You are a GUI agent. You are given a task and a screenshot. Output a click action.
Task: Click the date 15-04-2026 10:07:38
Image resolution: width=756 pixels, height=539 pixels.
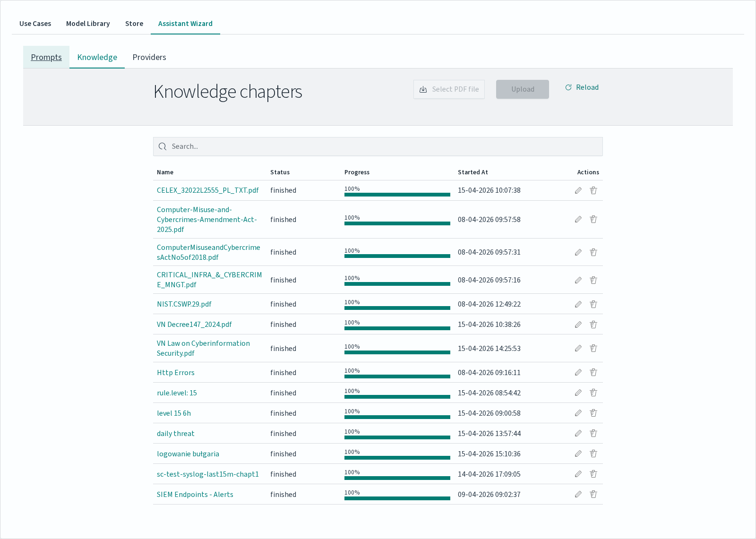[x=489, y=190]
